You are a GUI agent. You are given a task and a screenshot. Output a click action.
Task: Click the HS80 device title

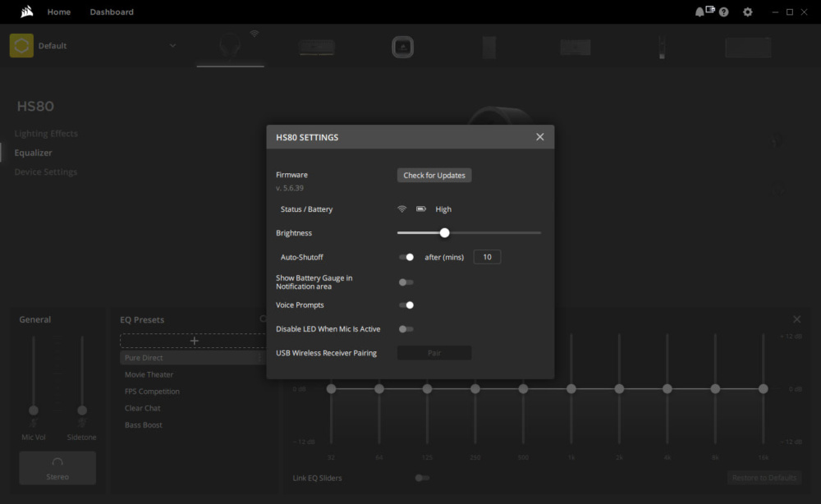tap(35, 106)
